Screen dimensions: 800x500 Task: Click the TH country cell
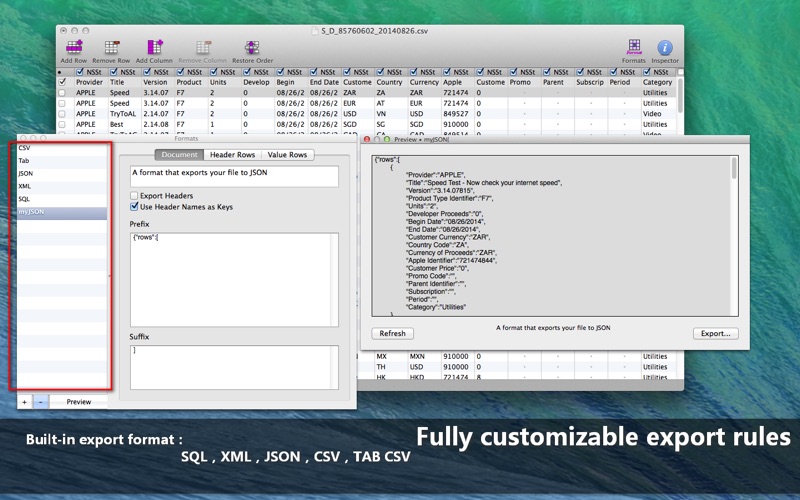(391, 367)
